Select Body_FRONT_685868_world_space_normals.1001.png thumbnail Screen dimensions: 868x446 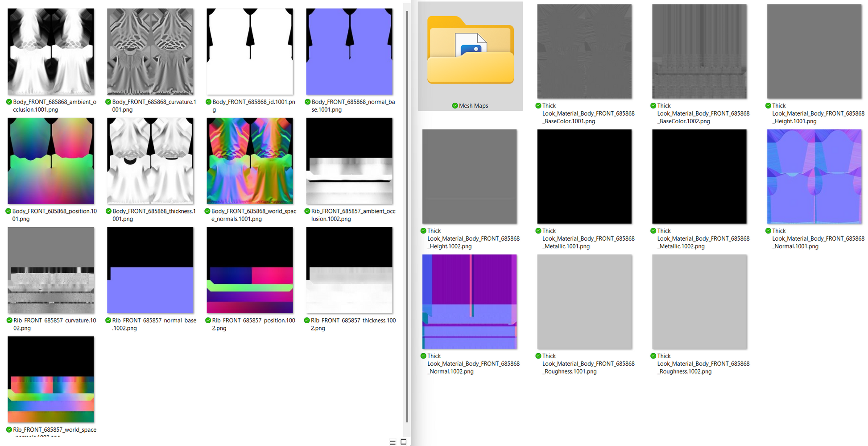click(x=250, y=161)
